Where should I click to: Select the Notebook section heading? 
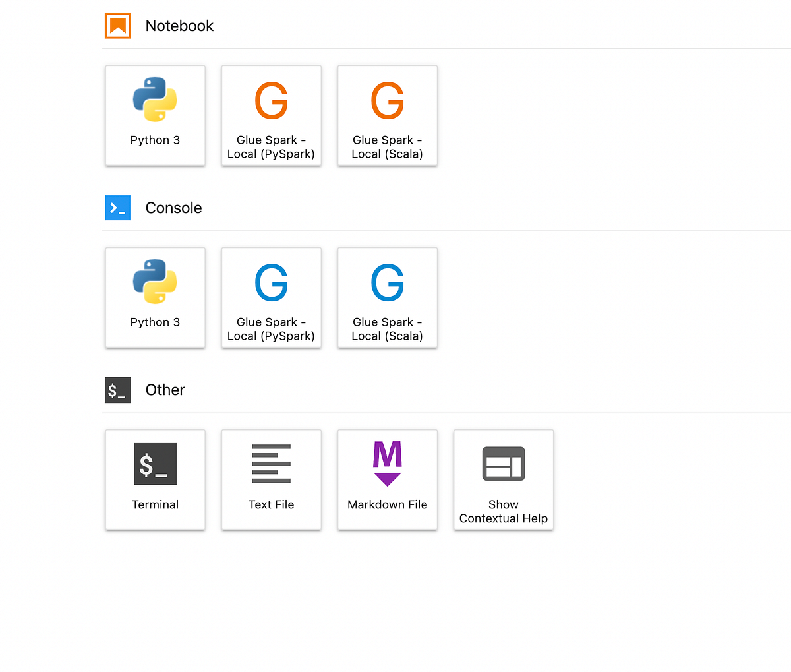click(x=179, y=26)
